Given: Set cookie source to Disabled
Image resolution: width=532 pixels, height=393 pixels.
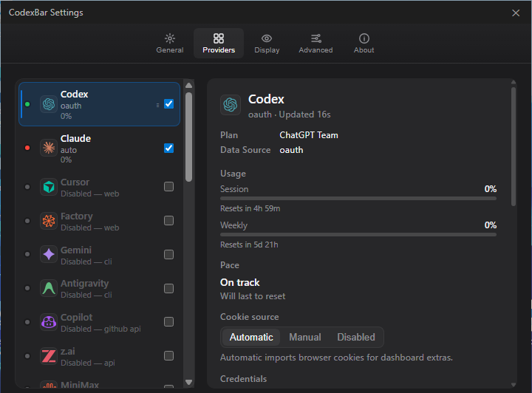Looking at the screenshot, I should [356, 337].
